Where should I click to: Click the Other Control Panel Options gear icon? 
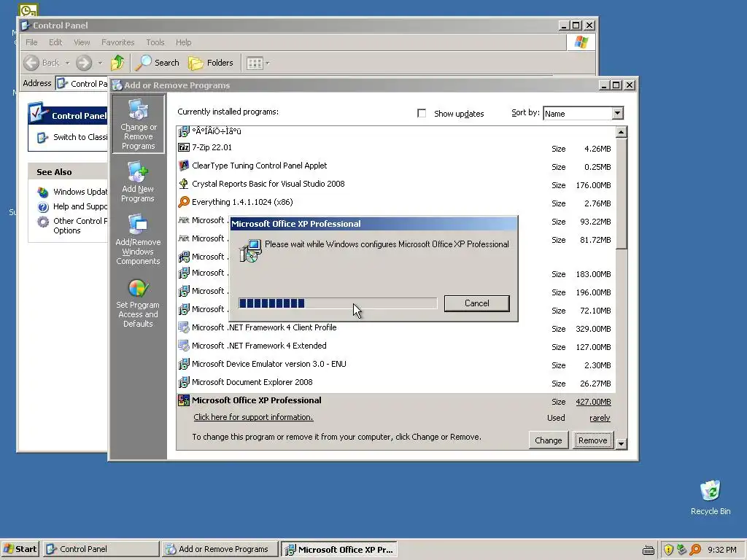pos(43,222)
